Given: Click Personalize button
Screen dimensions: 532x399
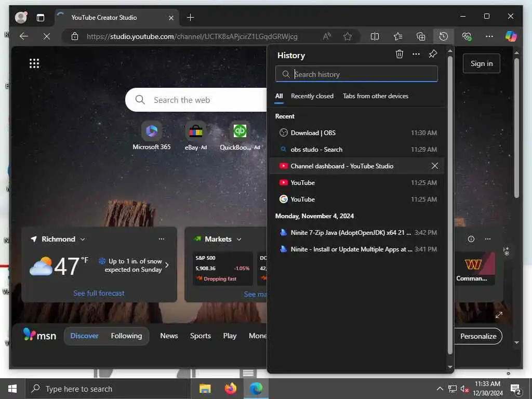Looking at the screenshot, I should pos(478,336).
